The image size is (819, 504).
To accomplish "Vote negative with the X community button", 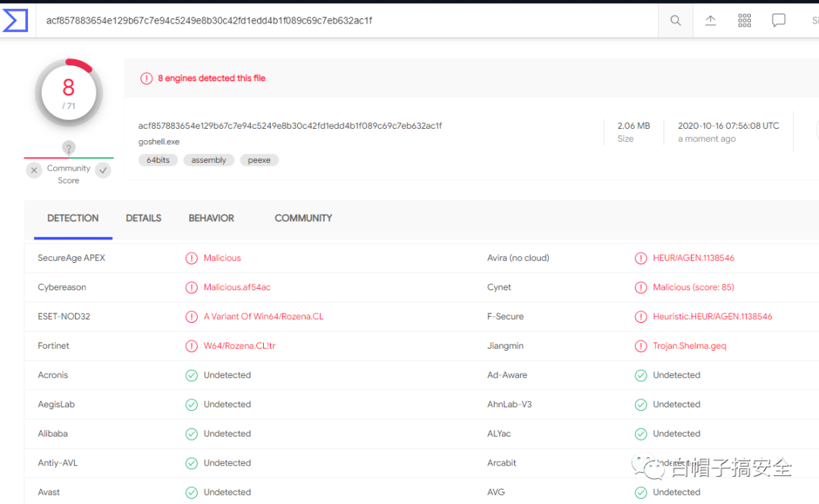I will (x=34, y=171).
